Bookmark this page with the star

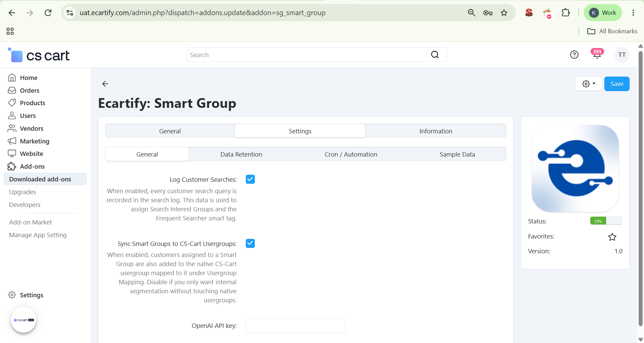click(504, 13)
